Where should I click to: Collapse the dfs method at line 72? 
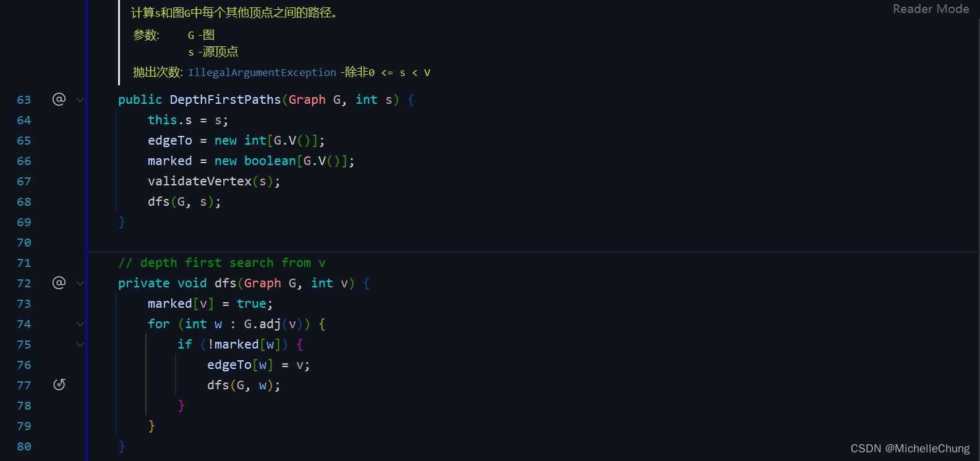tap(80, 283)
